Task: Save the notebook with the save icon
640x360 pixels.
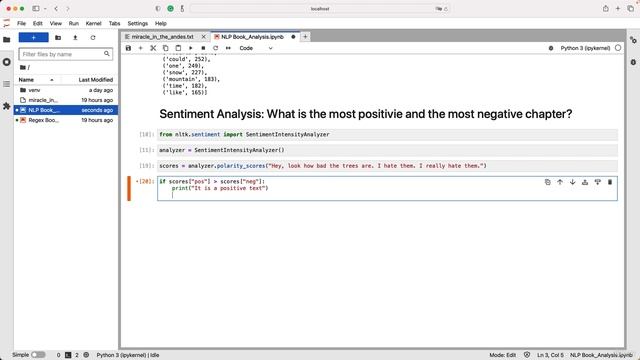Action: pos(128,48)
